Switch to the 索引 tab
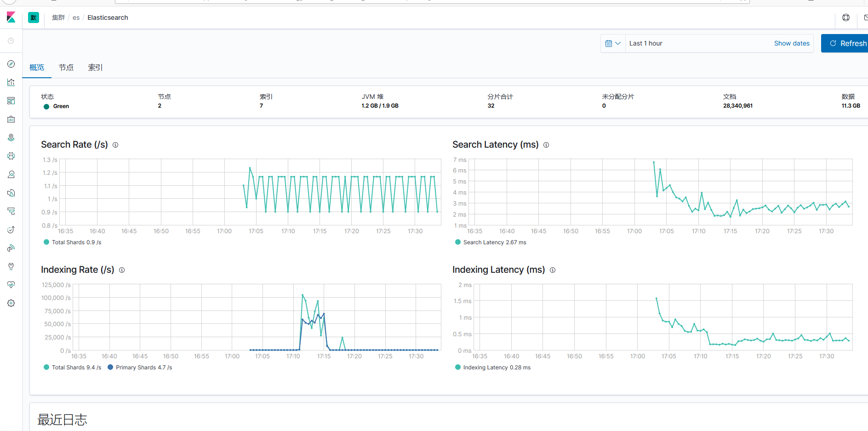 pos(96,68)
